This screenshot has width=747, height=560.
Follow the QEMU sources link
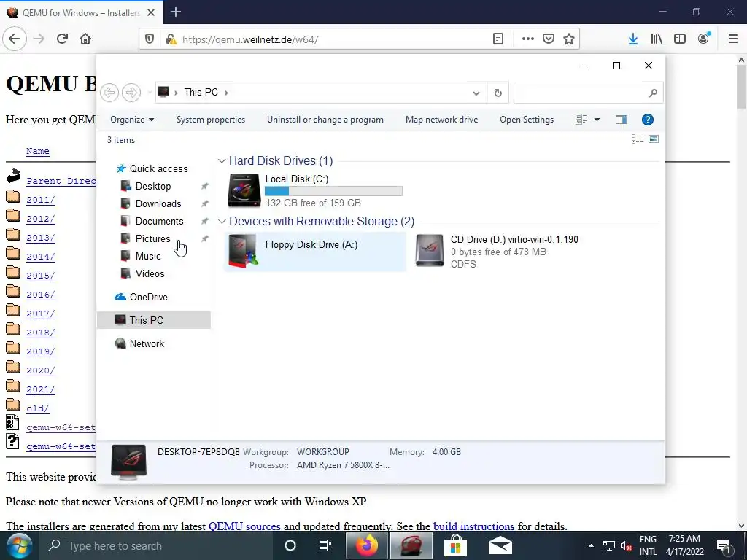(x=244, y=526)
